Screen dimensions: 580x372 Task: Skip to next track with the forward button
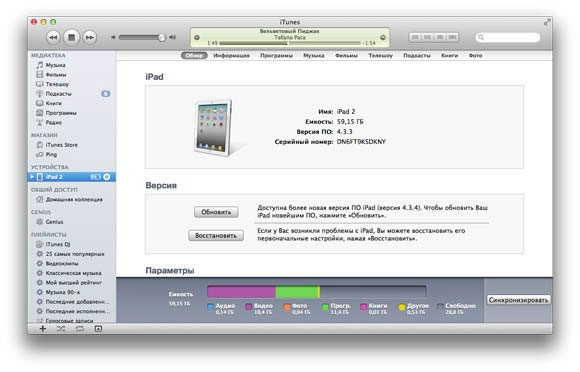(90, 37)
